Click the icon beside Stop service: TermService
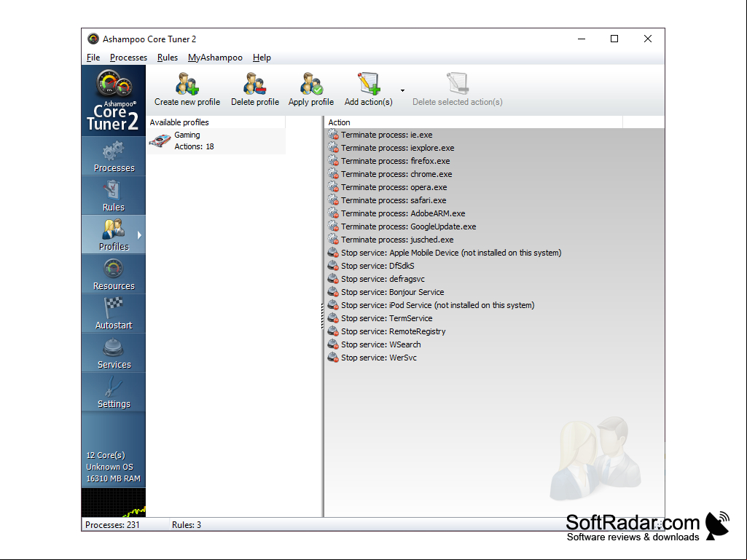 click(x=333, y=318)
